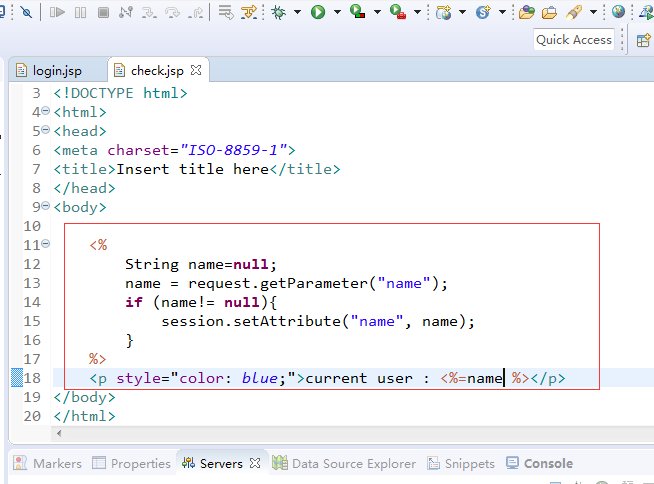Click the Suspend icon in toolbar
Viewport: 654px width, 484px height.
(79, 12)
